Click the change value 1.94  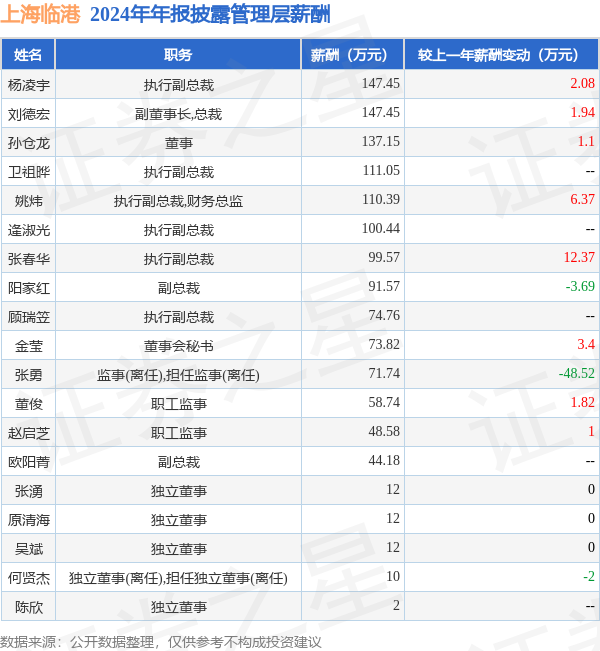tap(582, 113)
